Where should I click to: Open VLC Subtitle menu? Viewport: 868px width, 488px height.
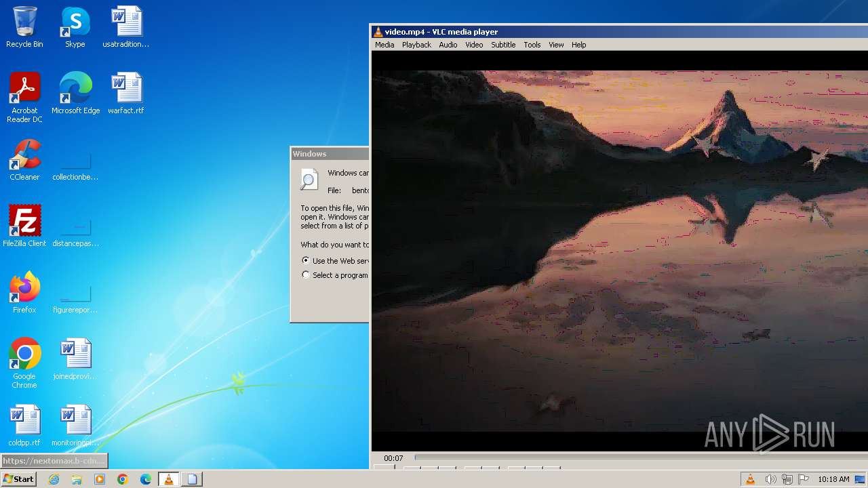(503, 45)
